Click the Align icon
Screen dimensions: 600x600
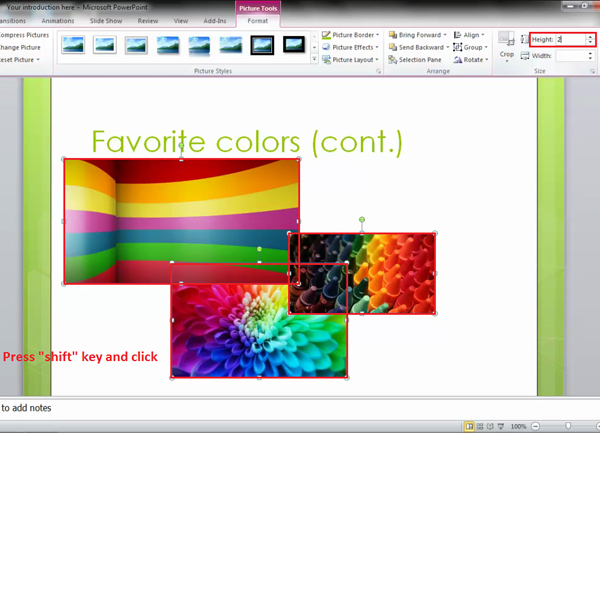click(458, 35)
